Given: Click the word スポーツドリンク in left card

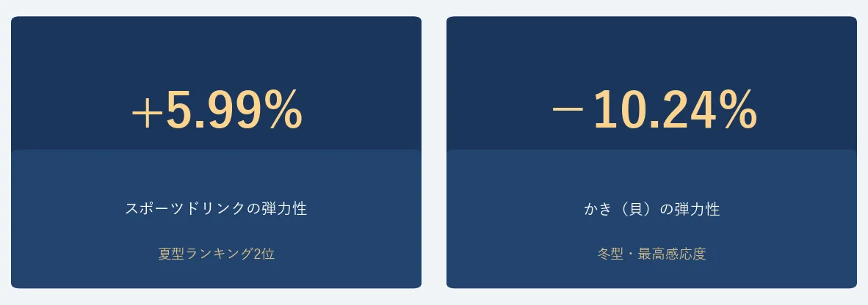Looking at the screenshot, I should pos(184,208).
